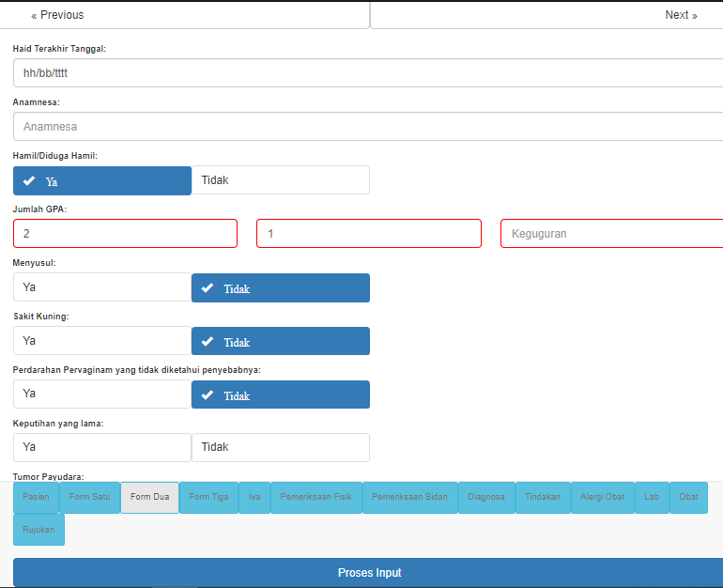Open the Form Satu tab
The image size is (723, 588).
point(90,497)
